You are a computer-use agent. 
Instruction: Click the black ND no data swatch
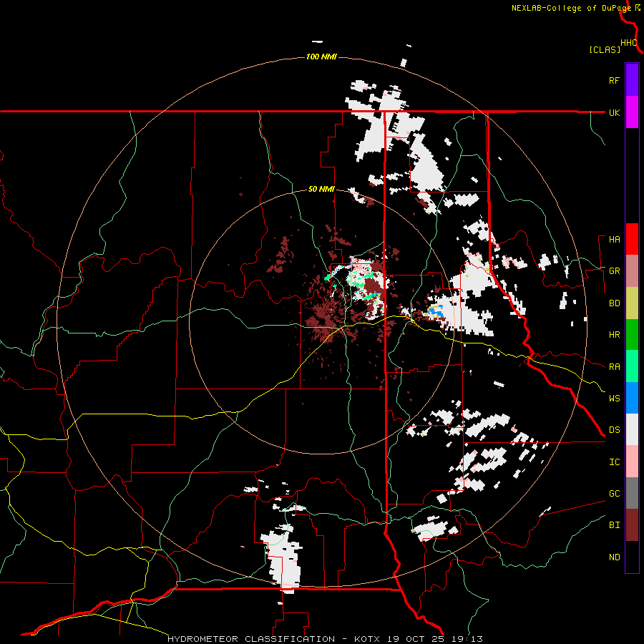[632, 557]
